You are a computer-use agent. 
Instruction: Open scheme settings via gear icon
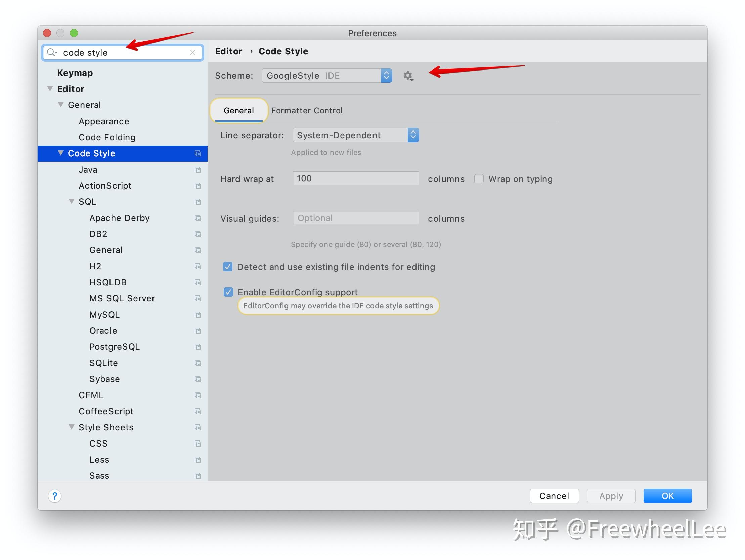pyautogui.click(x=408, y=76)
